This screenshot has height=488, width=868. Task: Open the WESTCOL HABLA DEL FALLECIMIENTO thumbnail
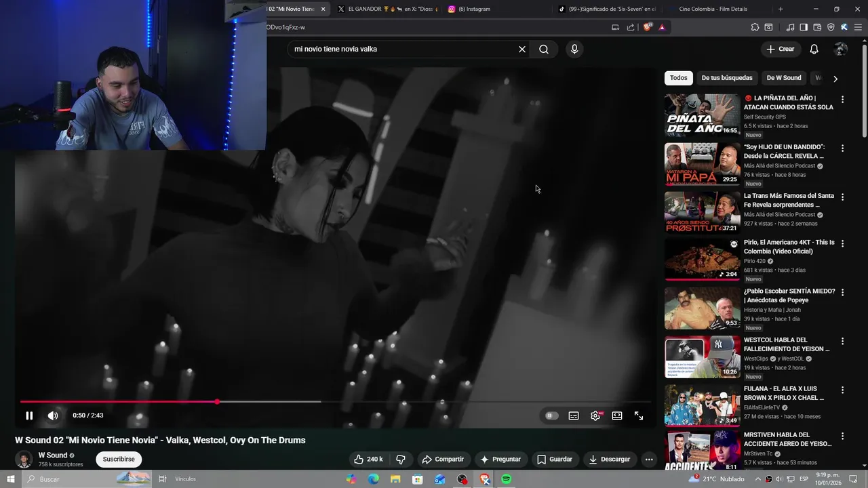pos(702,357)
